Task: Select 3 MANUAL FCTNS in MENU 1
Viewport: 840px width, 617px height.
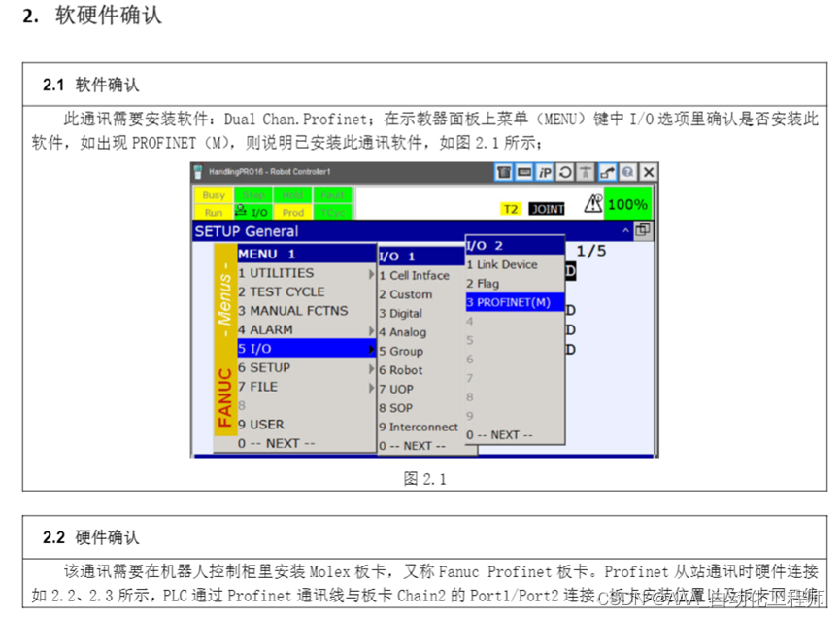Action: point(306,311)
